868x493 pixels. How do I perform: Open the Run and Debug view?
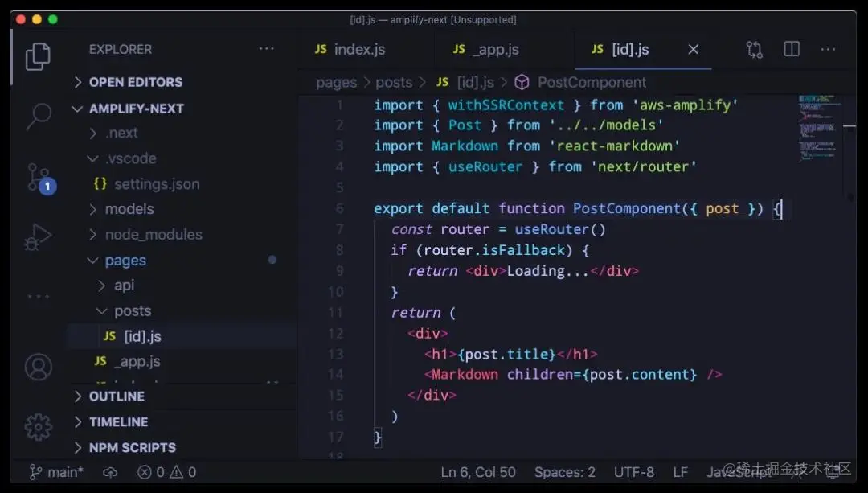[39, 236]
